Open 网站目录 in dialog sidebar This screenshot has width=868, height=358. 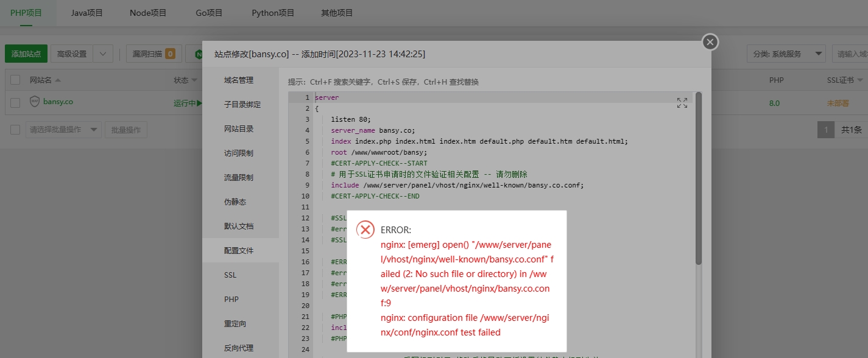239,128
